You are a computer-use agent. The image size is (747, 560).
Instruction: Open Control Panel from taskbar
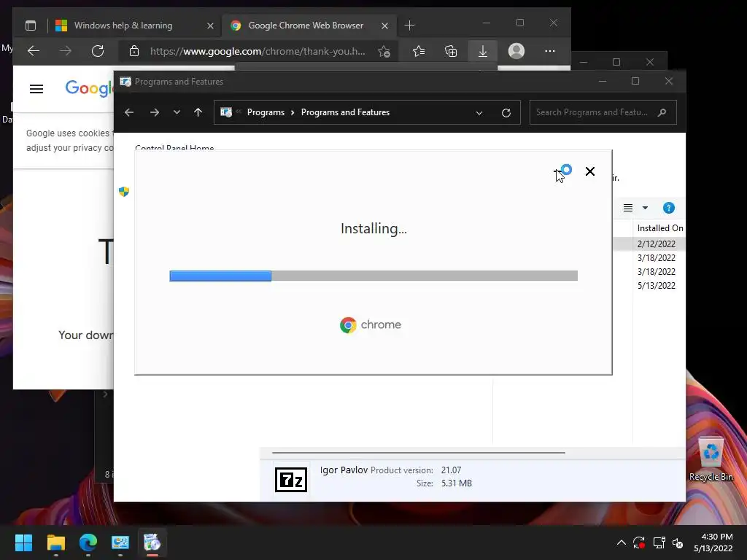tap(120, 542)
